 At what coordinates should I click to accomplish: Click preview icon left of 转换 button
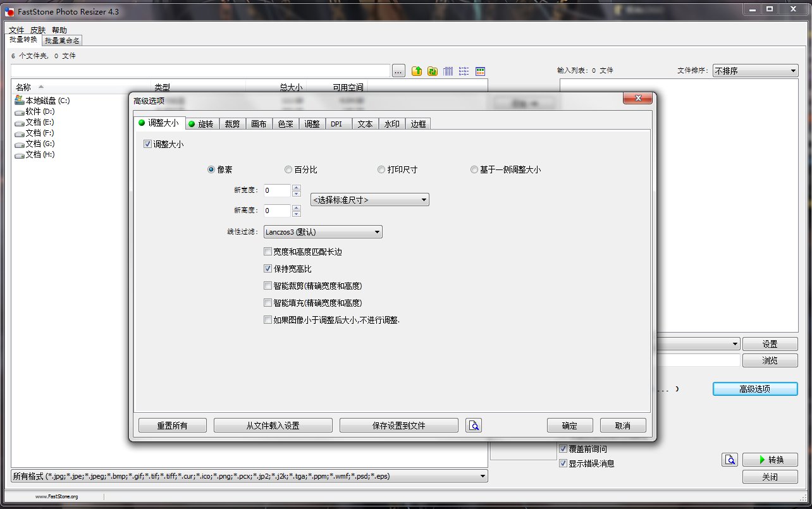[730, 460]
